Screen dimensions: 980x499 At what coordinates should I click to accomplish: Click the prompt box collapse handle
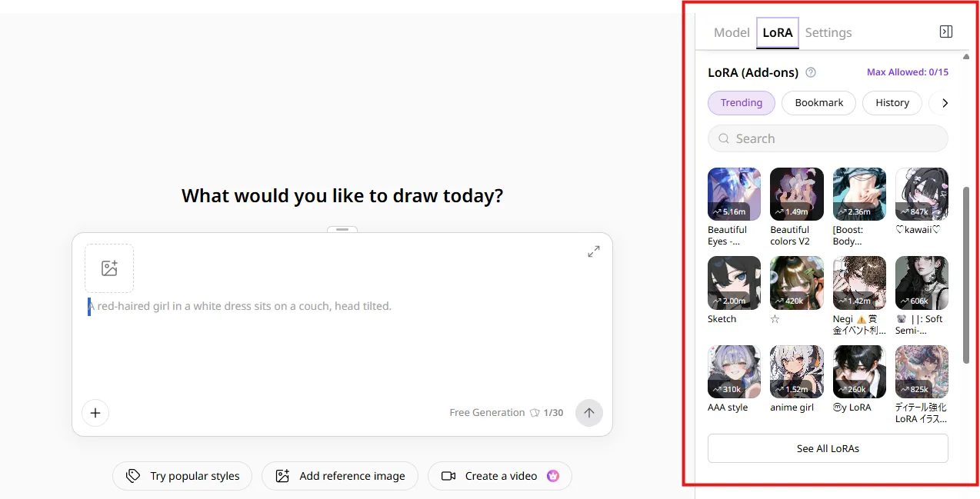click(x=342, y=229)
